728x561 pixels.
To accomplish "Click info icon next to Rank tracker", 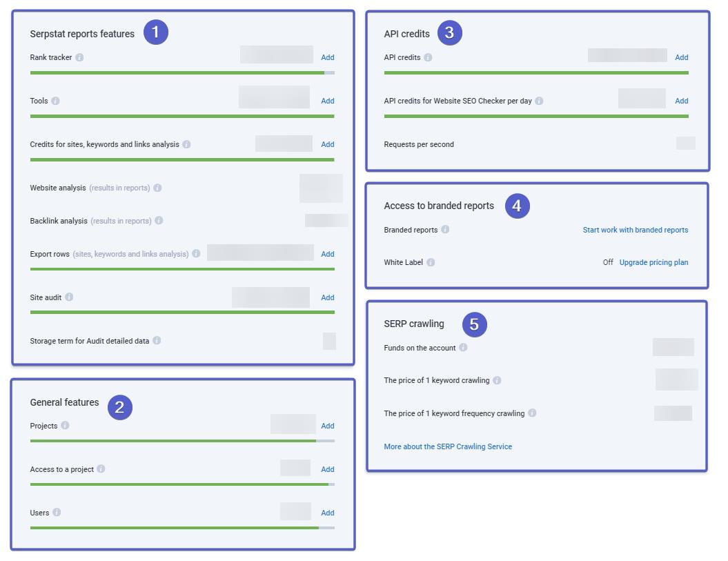I will click(x=79, y=57).
